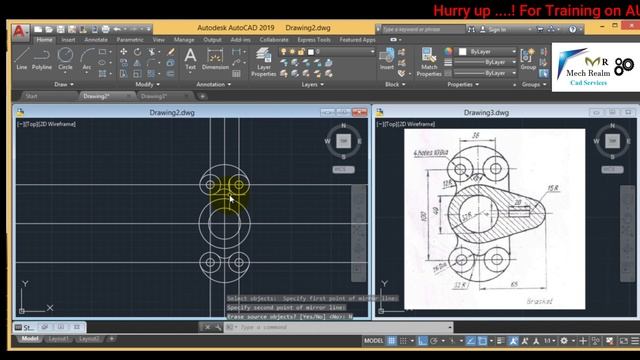Click the Scale tool in Modify panel

coord(138,74)
